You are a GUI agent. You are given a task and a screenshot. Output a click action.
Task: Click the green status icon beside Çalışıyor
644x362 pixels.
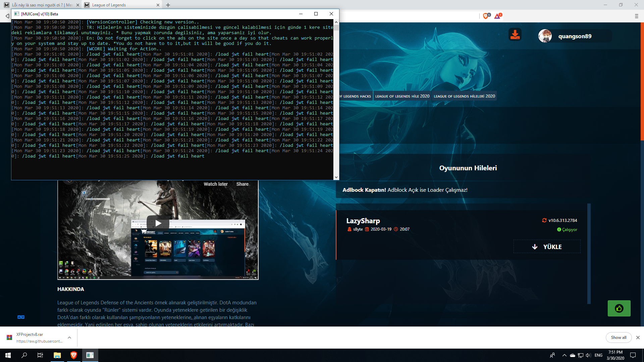pyautogui.click(x=559, y=230)
